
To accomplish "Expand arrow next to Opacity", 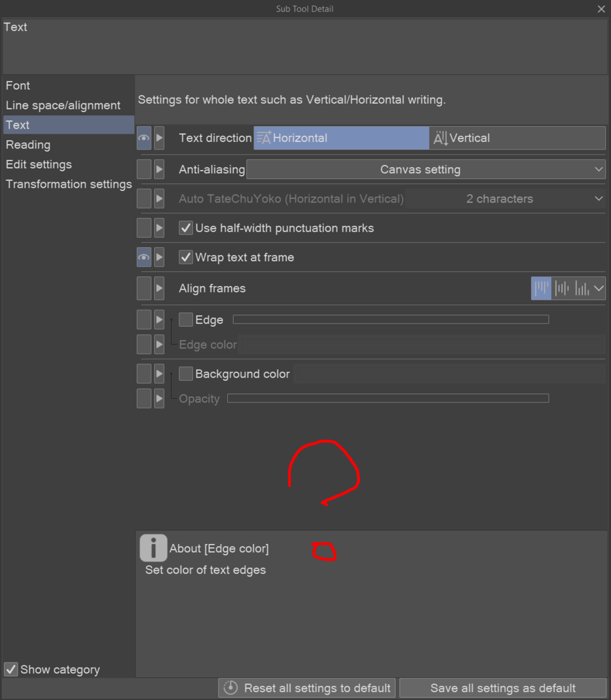I will point(159,399).
